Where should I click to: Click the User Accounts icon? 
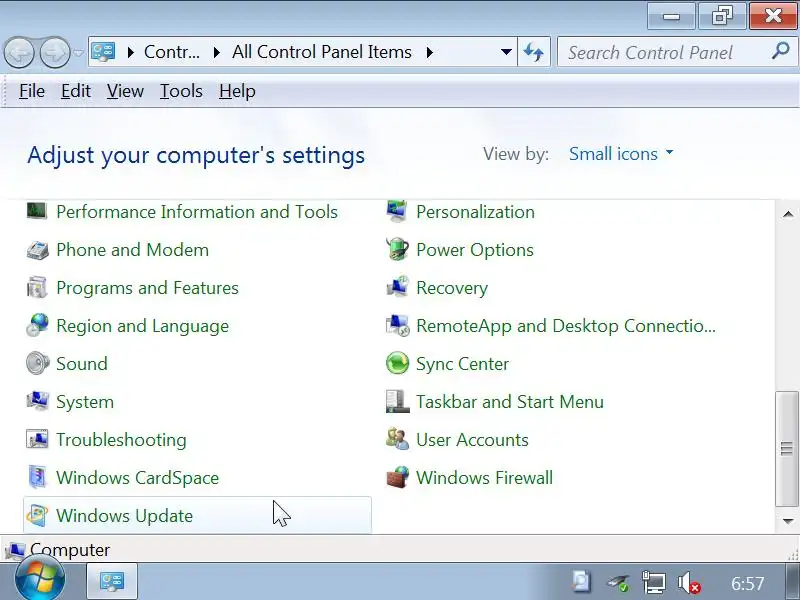[x=397, y=439]
